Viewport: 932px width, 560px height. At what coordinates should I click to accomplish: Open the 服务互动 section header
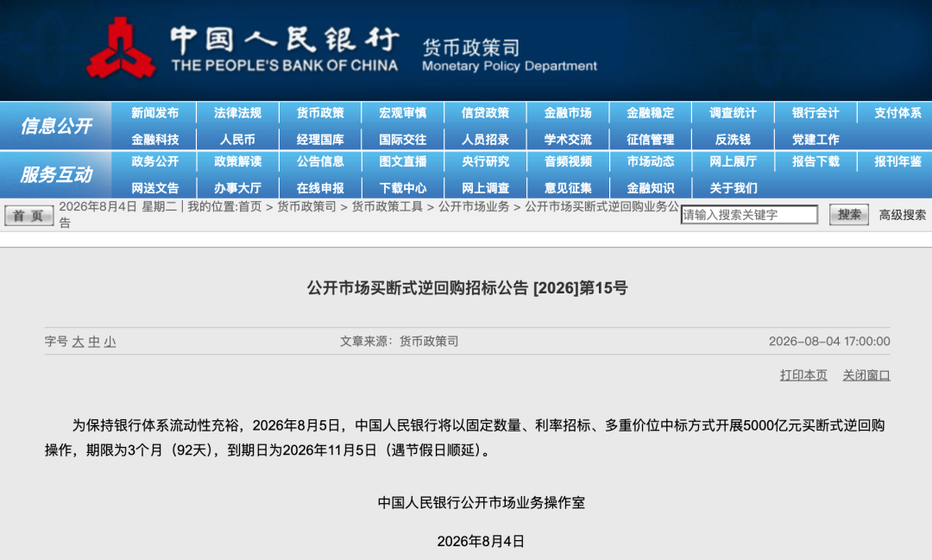pos(56,174)
